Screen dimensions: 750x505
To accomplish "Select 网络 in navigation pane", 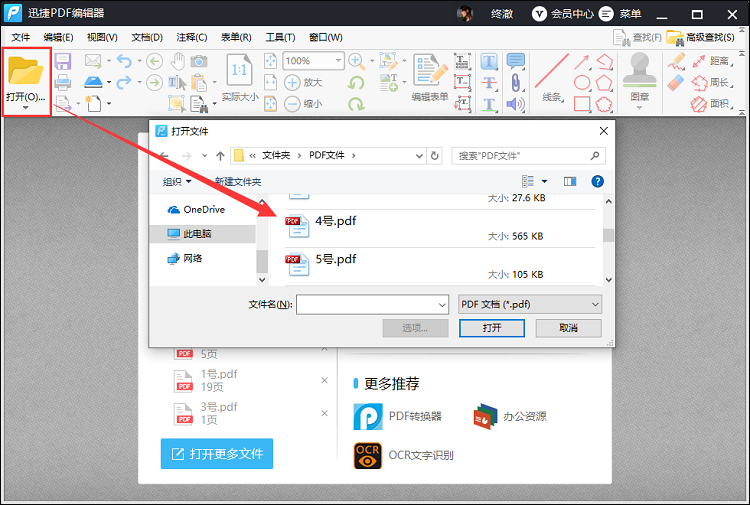I will pos(185,258).
